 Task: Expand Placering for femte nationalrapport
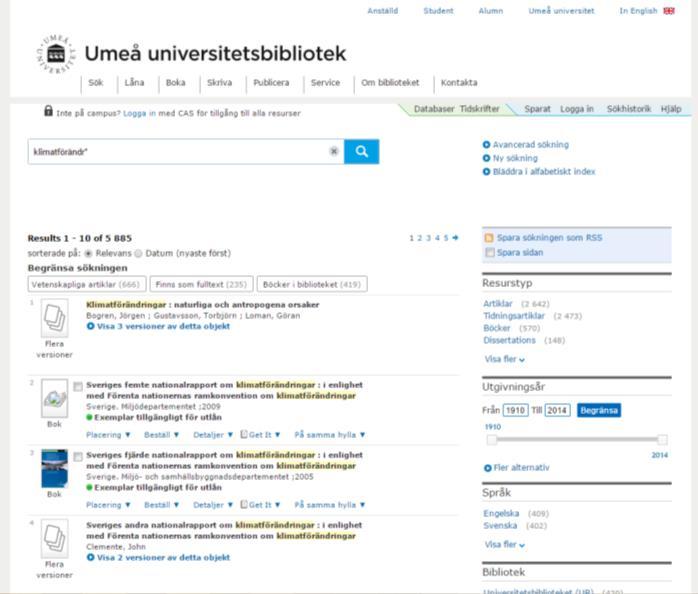[x=108, y=435]
